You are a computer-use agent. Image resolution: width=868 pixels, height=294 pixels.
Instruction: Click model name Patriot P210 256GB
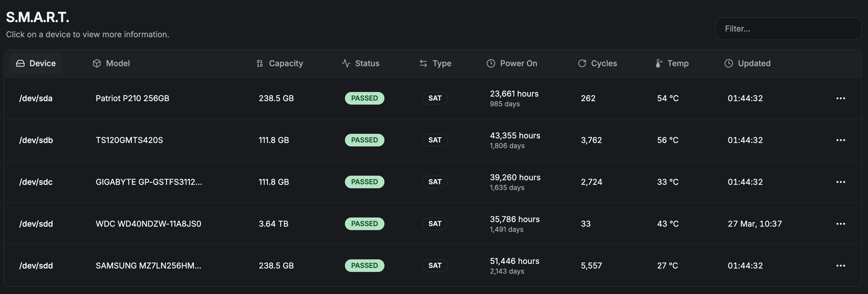pyautogui.click(x=132, y=98)
